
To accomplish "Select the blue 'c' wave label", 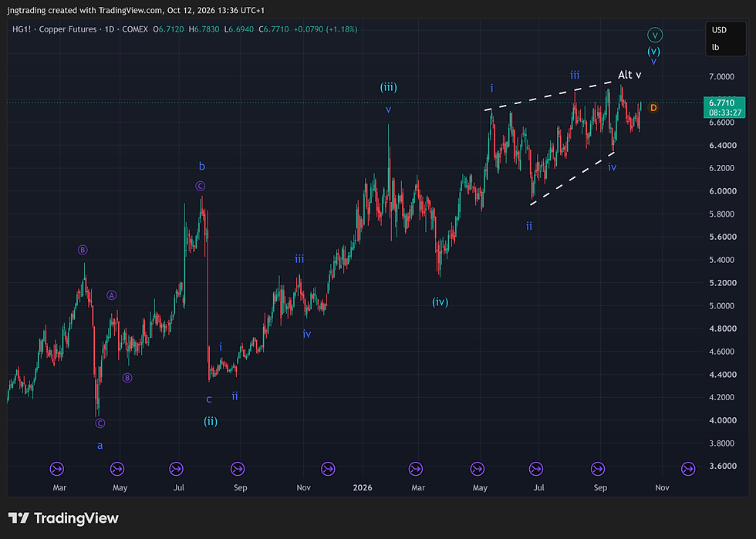I will pyautogui.click(x=209, y=399).
